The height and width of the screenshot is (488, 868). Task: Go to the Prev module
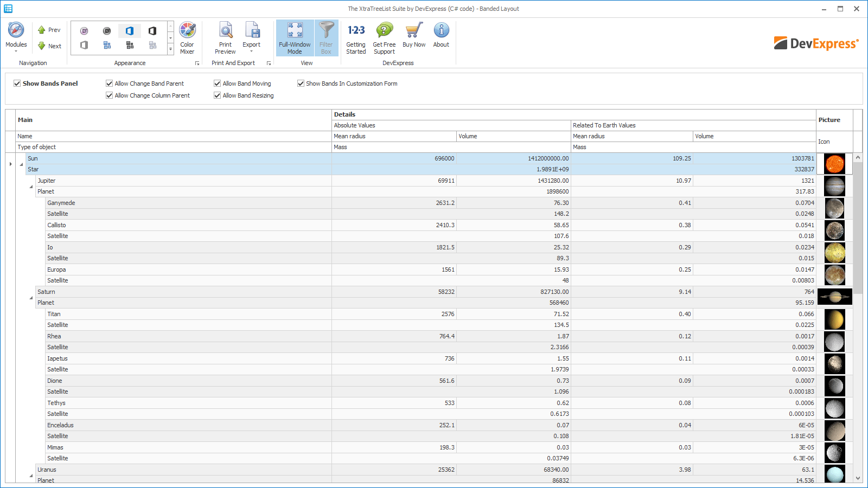point(49,30)
